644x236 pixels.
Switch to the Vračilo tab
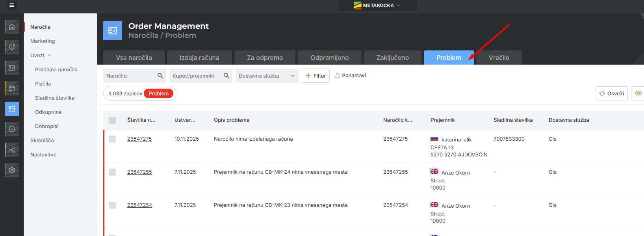(499, 58)
